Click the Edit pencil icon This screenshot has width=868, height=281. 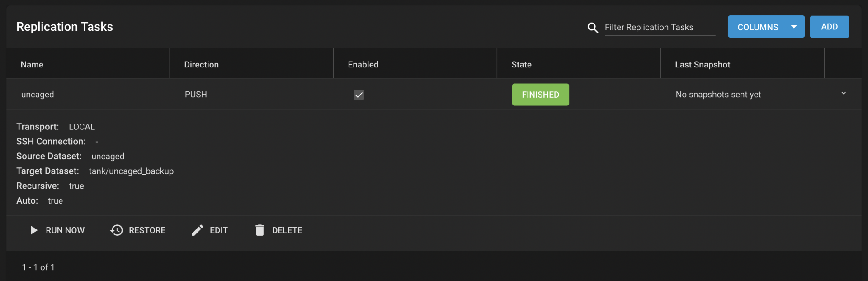[x=198, y=230]
